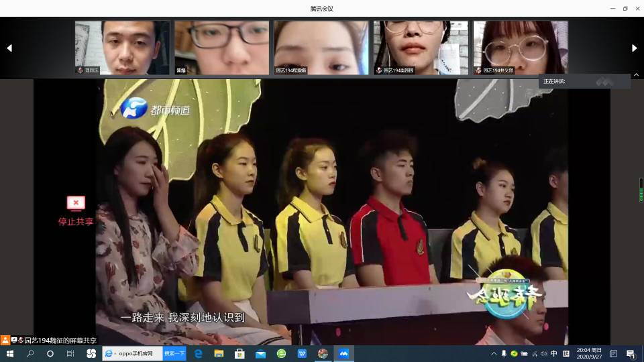Open the Windows Start menu
This screenshot has width=644, height=362.
[x=10, y=353]
